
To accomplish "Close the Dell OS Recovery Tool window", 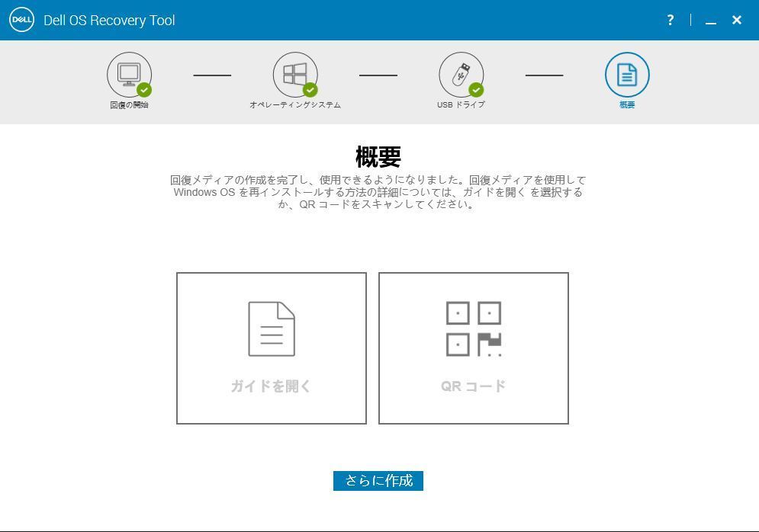I will tap(737, 20).
